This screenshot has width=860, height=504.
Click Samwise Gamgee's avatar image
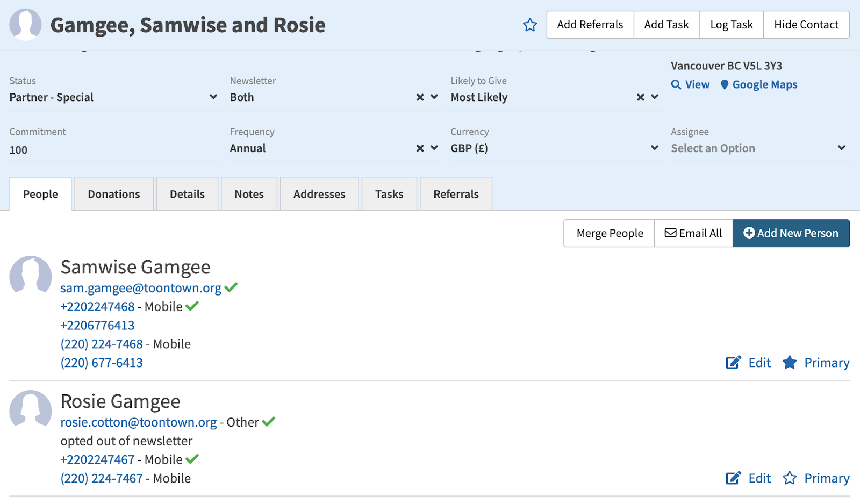[x=31, y=275]
